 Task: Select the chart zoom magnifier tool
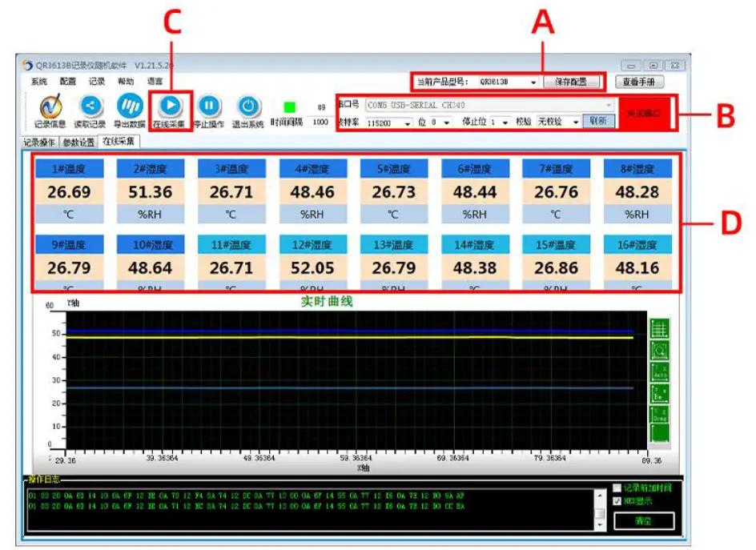click(x=660, y=351)
